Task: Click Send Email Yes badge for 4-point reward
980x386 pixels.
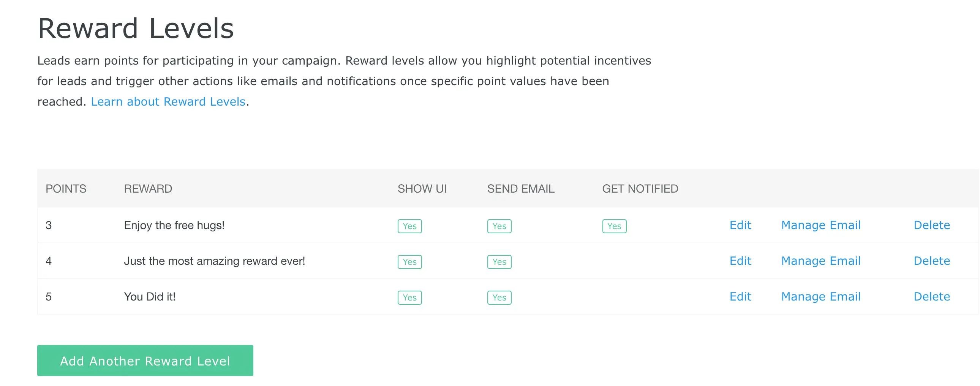Action: coord(499,262)
